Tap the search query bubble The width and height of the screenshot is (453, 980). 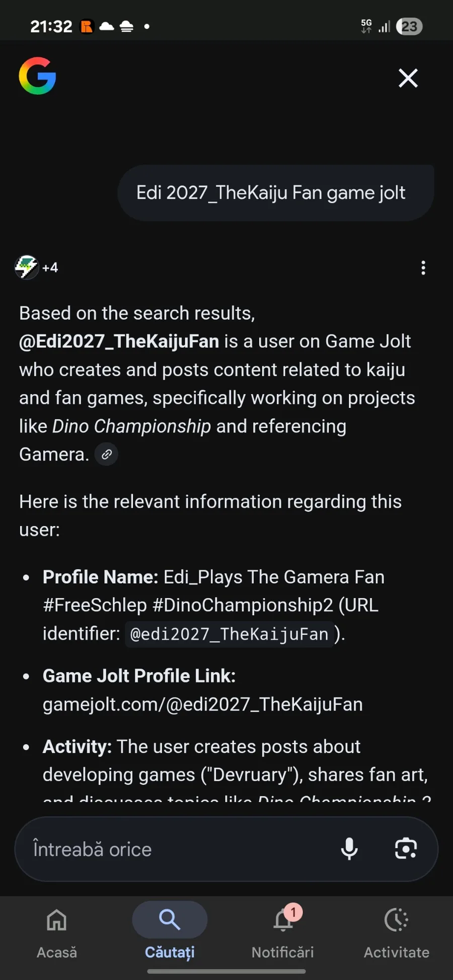coord(275,193)
